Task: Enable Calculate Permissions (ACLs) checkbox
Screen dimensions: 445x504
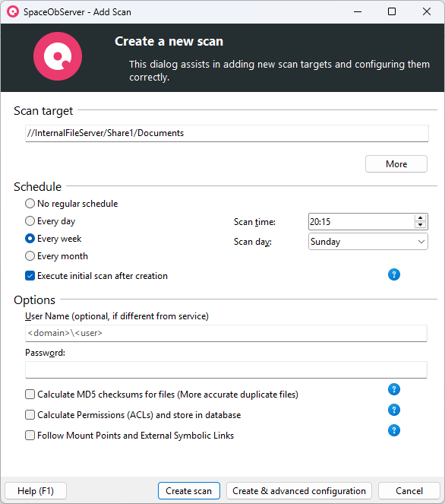Action: (30, 415)
